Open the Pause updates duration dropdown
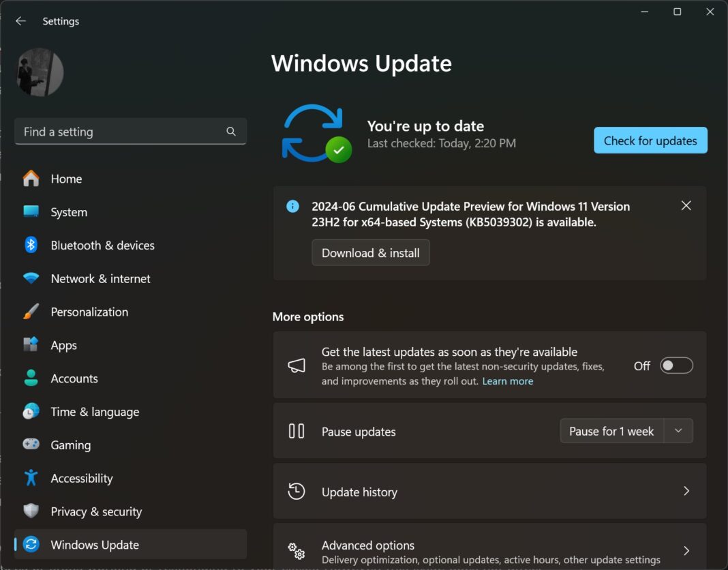The height and width of the screenshot is (570, 728). click(x=678, y=431)
